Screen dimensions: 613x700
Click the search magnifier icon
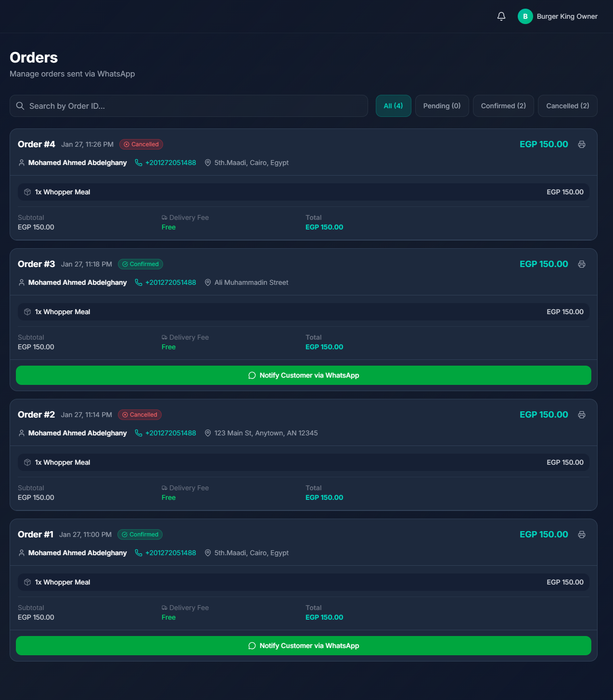(x=20, y=106)
